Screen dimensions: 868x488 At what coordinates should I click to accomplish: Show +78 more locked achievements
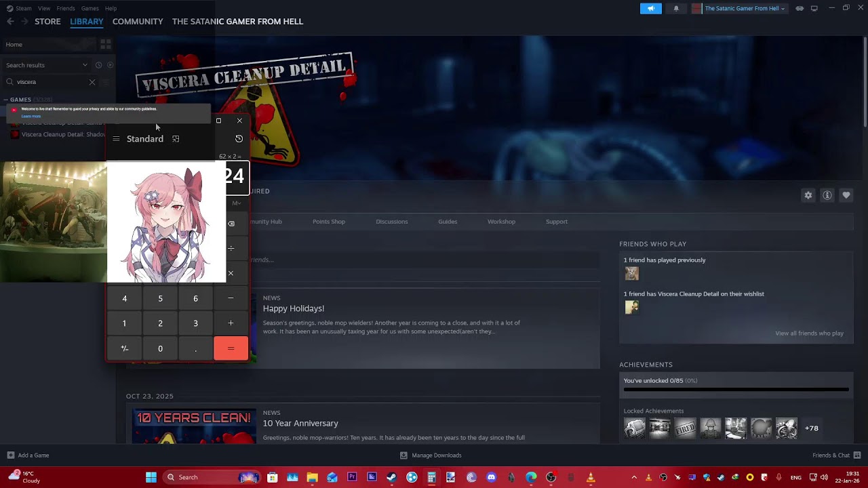(x=812, y=428)
